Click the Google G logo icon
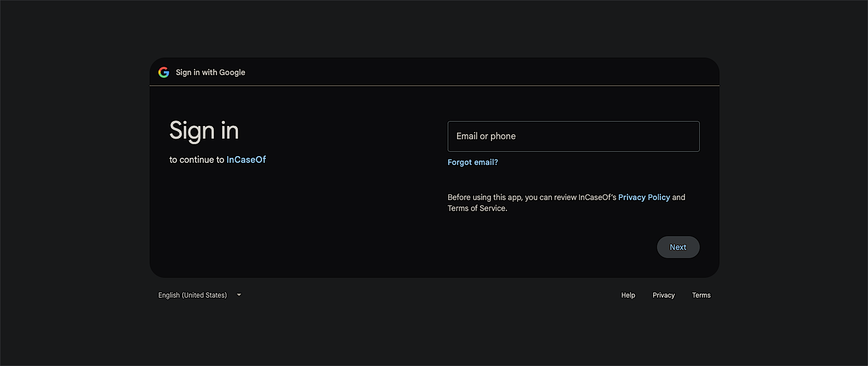This screenshot has height=366, width=868. tap(164, 72)
